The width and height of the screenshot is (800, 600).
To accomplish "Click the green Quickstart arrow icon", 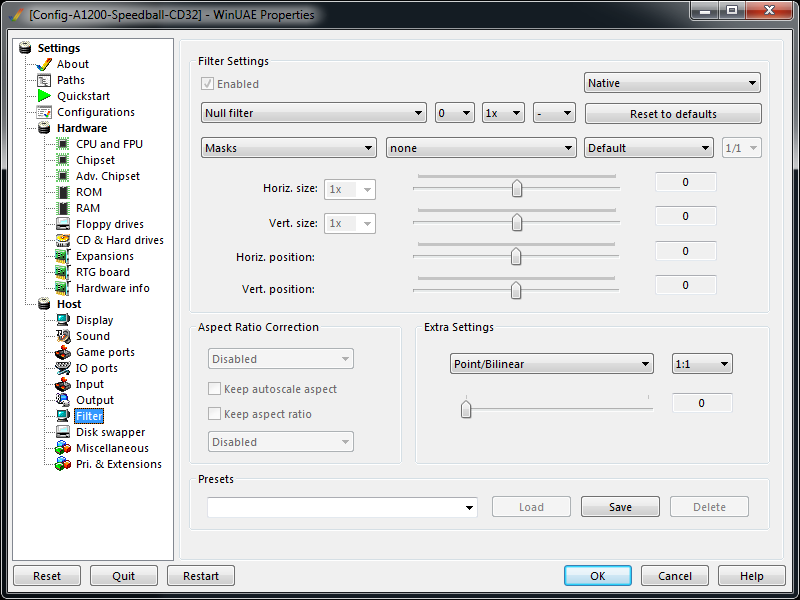I will click(44, 96).
